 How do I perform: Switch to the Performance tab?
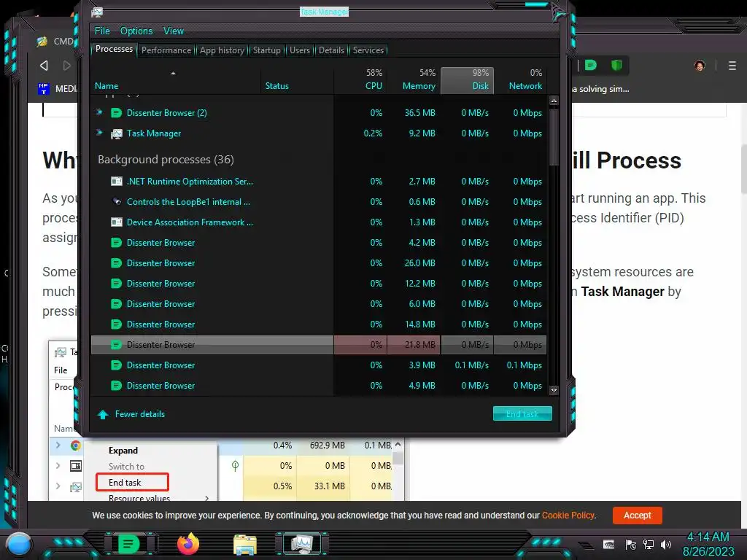click(x=166, y=50)
